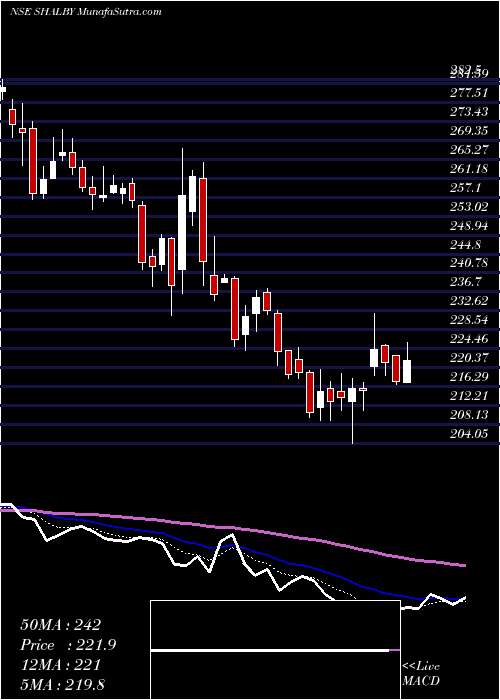
Task: Click the NSE SHALBY ticker title
Action: coord(86,11)
